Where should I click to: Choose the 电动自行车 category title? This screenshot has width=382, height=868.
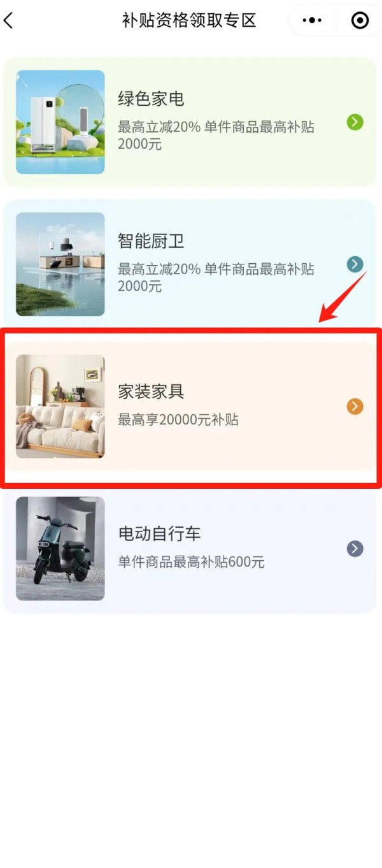pyautogui.click(x=159, y=533)
